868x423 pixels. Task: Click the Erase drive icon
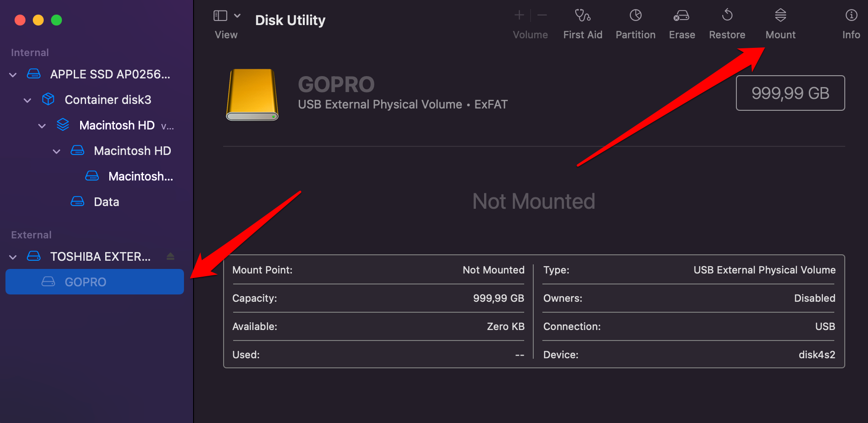(681, 15)
